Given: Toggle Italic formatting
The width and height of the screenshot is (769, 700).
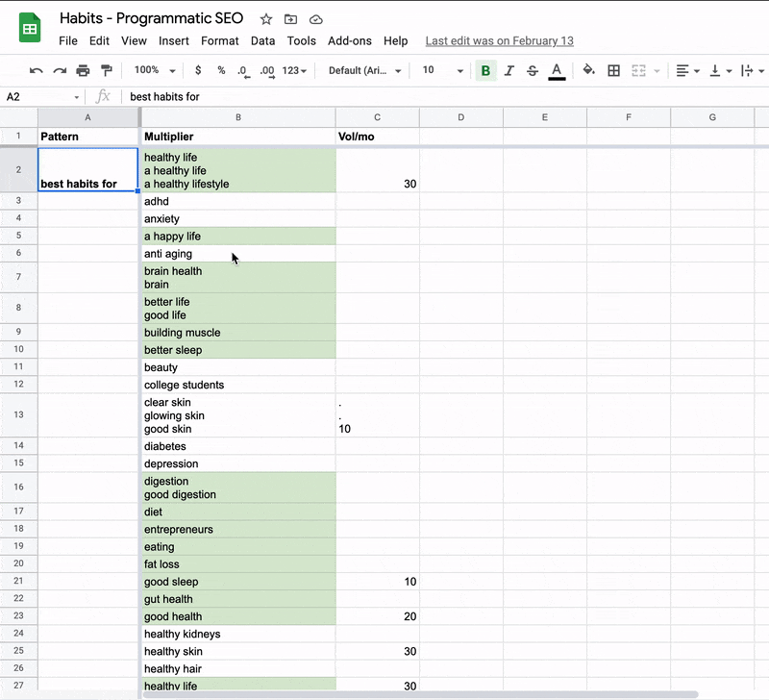Looking at the screenshot, I should coord(509,70).
